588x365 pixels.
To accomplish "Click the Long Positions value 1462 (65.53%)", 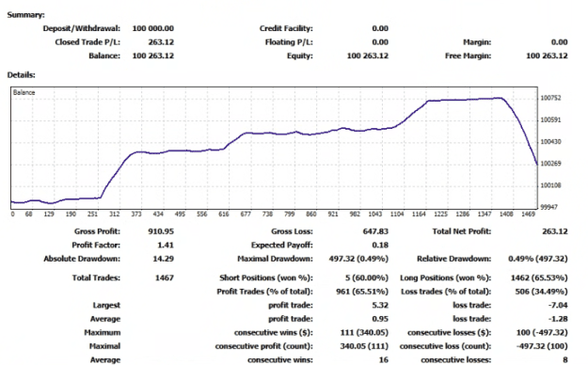I will pos(539,278).
